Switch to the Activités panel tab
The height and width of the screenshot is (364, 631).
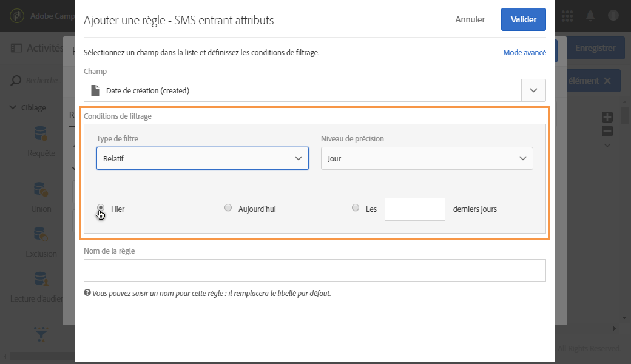tap(36, 49)
